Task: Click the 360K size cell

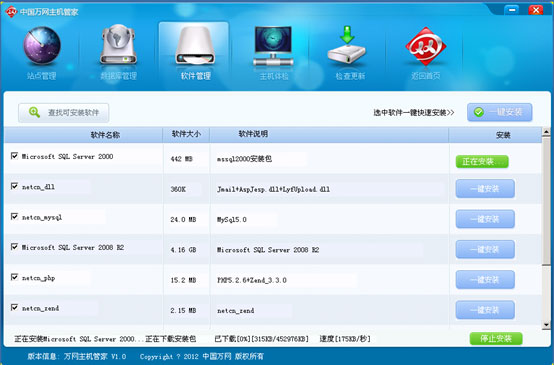Action: click(178, 189)
